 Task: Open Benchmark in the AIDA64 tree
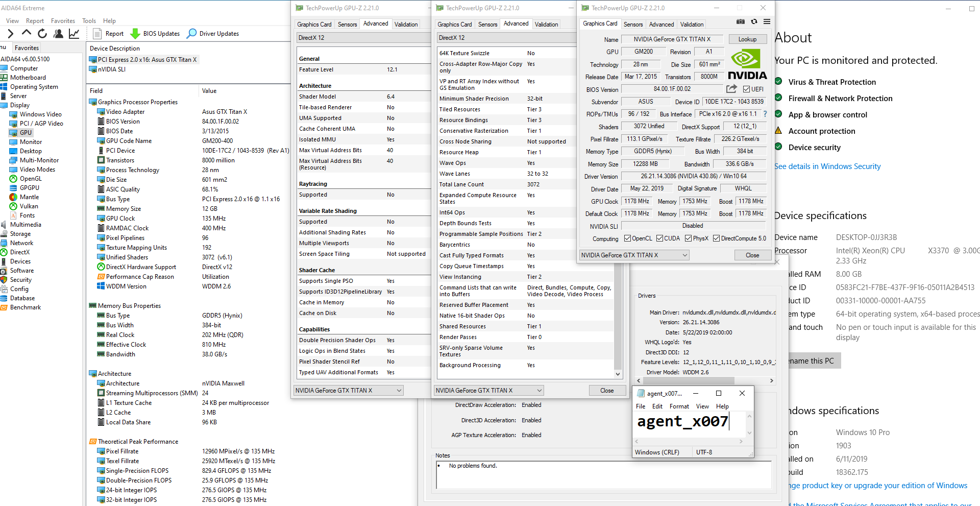(26, 307)
